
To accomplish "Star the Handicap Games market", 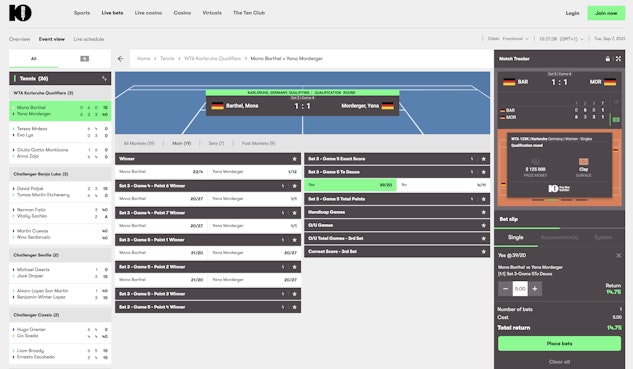I will (x=483, y=212).
